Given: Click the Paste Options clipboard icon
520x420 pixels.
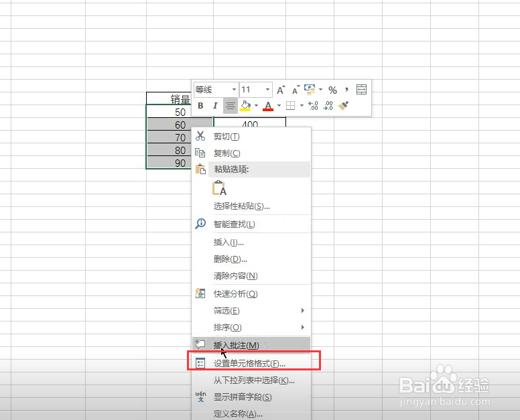Looking at the screenshot, I should click(200, 169).
